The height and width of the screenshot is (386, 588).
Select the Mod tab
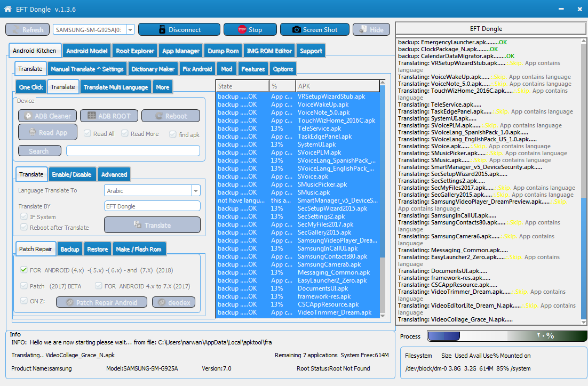(226, 69)
